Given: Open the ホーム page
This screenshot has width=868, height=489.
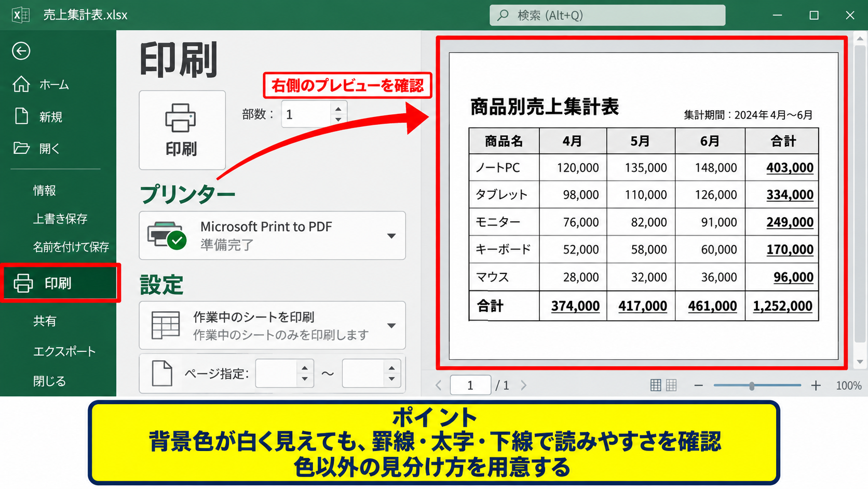Looking at the screenshot, I should [54, 85].
